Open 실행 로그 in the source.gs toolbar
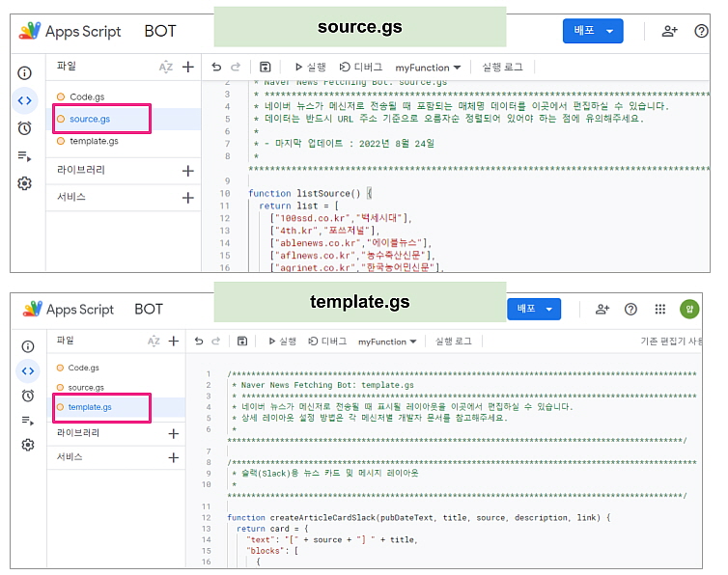Screen dimensions: 728x575 point(502,68)
